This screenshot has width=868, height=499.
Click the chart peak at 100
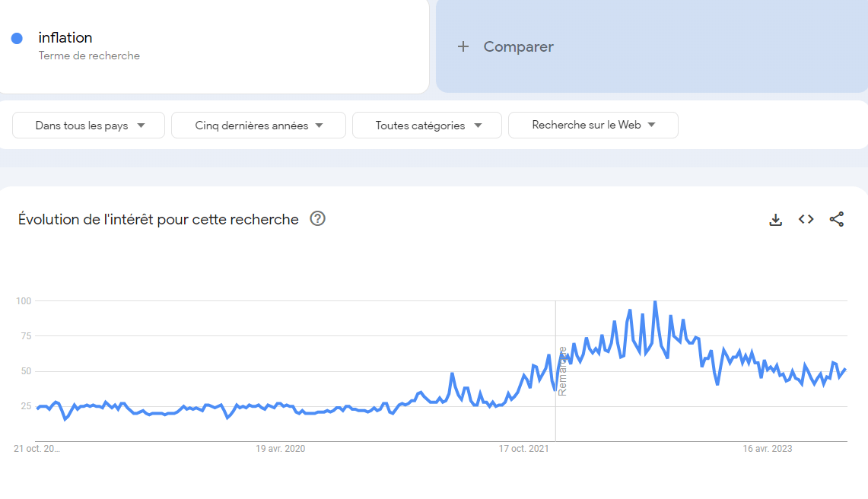pos(656,302)
